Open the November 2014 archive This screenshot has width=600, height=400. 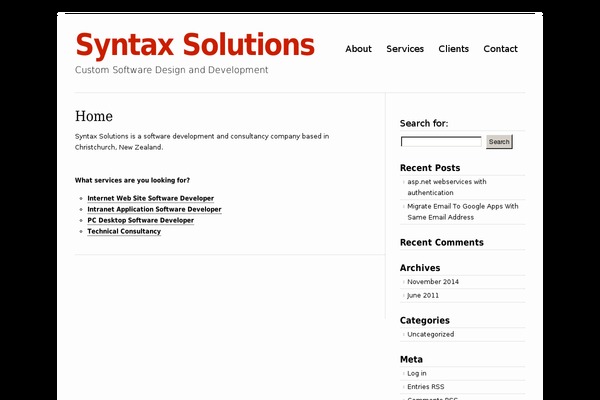tap(433, 282)
